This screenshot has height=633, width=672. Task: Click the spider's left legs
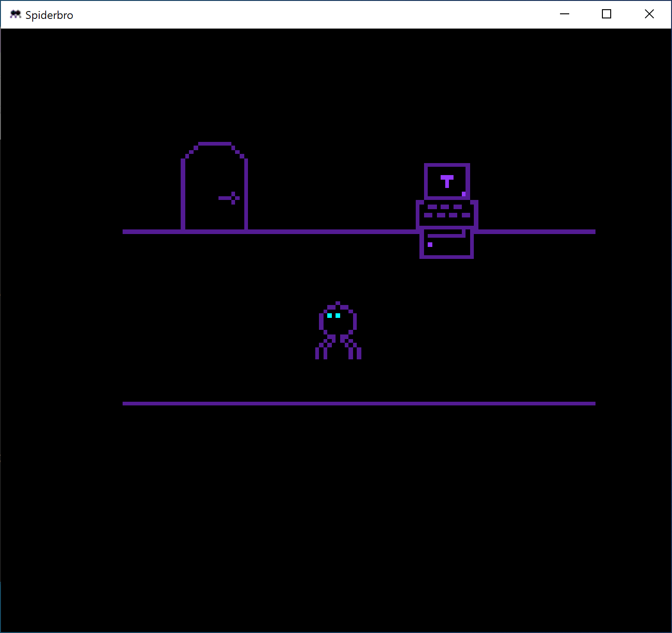pos(324,348)
